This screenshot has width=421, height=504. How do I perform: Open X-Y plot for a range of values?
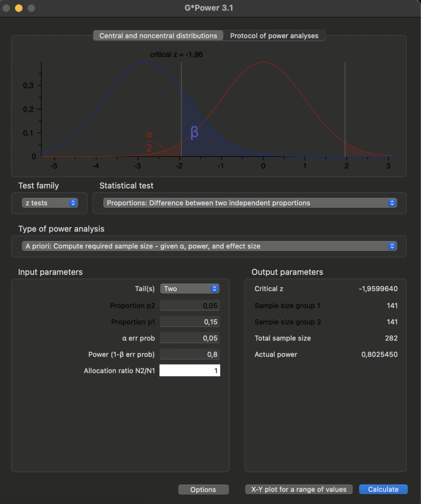[x=298, y=489]
